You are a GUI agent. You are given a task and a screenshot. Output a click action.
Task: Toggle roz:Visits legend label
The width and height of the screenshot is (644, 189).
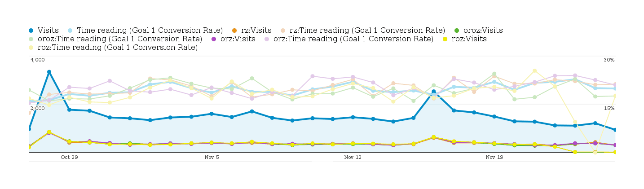469,39
